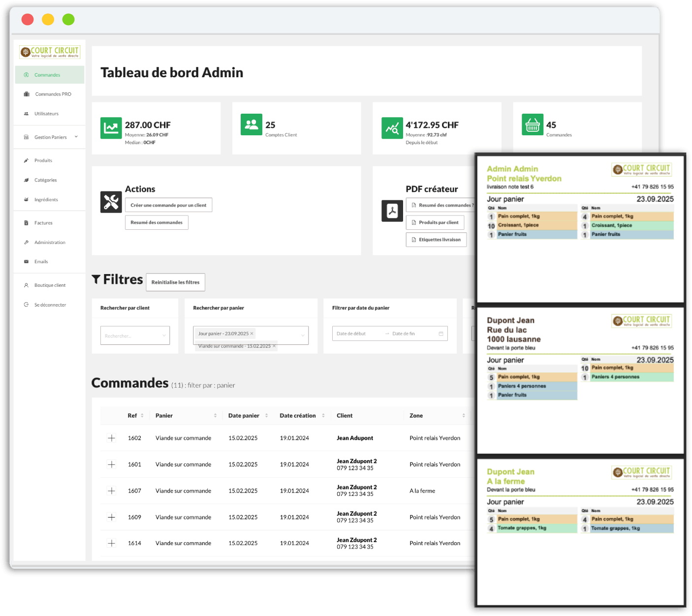Remove the Jour panier 23.09.2025 filter tag
692x616 pixels.
(x=252, y=334)
